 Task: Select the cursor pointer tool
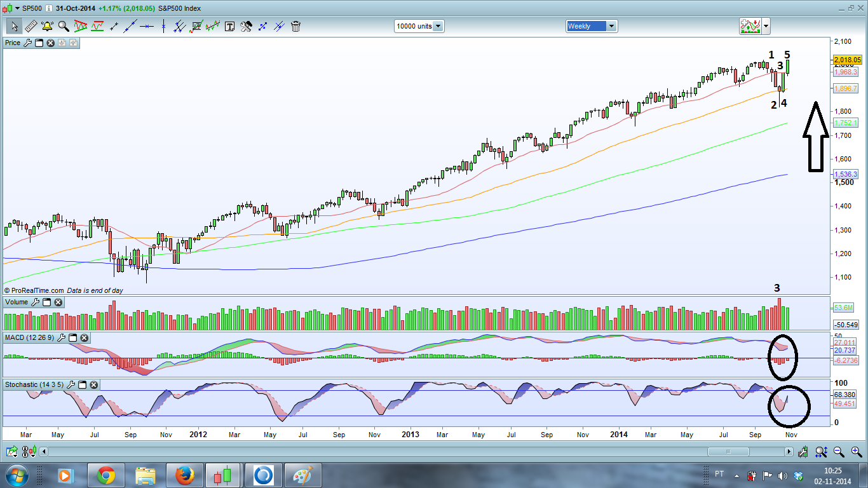click(14, 26)
